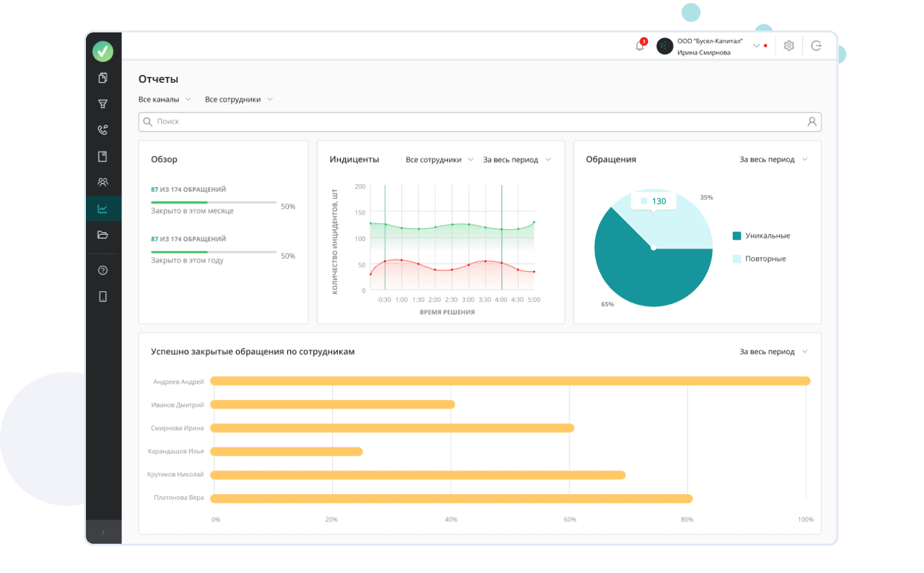Click the Андреев Андрей bar
The height and width of the screenshot is (573, 924).
pyautogui.click(x=510, y=381)
